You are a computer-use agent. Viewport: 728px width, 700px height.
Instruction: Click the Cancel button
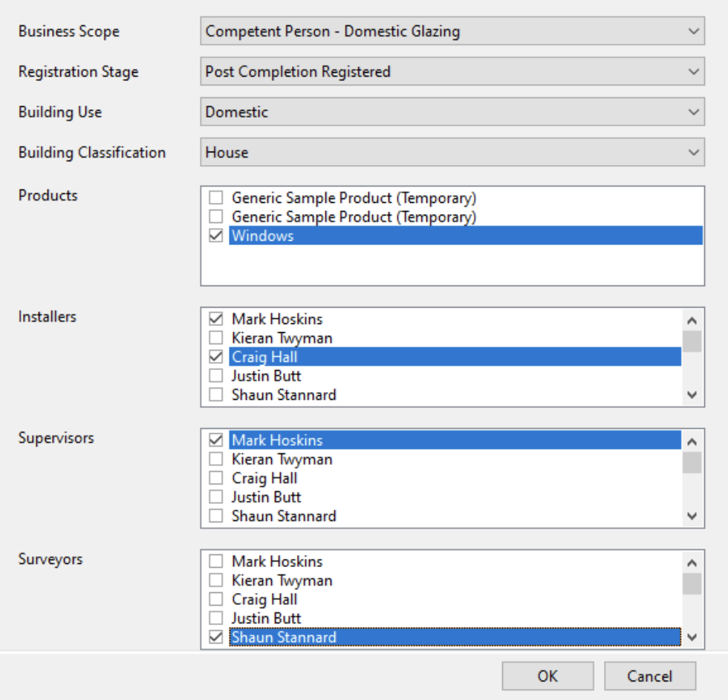649,676
